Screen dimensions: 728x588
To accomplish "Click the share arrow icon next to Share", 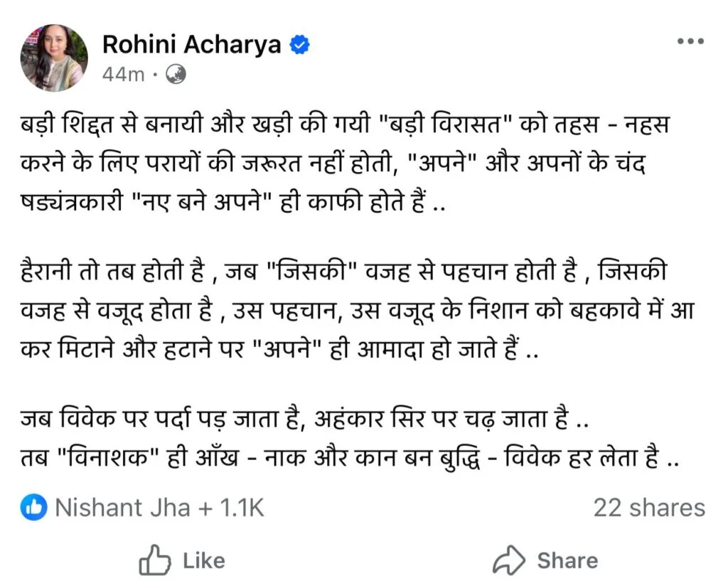I will point(508,560).
